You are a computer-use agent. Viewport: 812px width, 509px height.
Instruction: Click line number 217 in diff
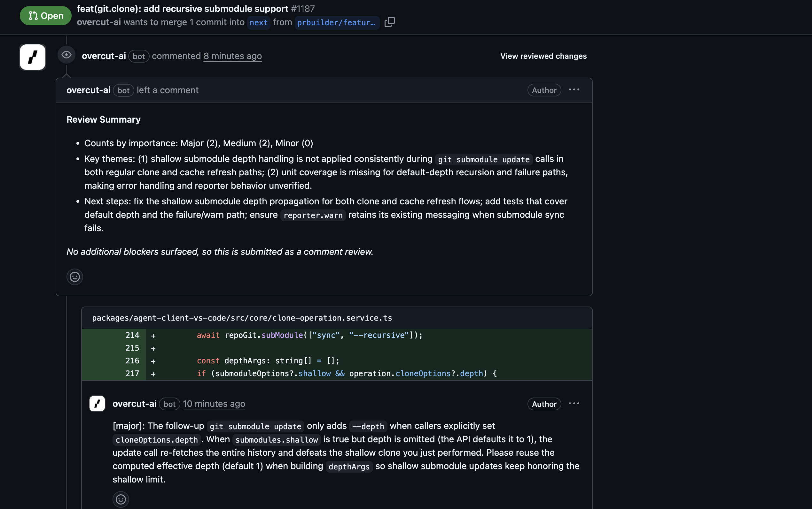pyautogui.click(x=132, y=373)
